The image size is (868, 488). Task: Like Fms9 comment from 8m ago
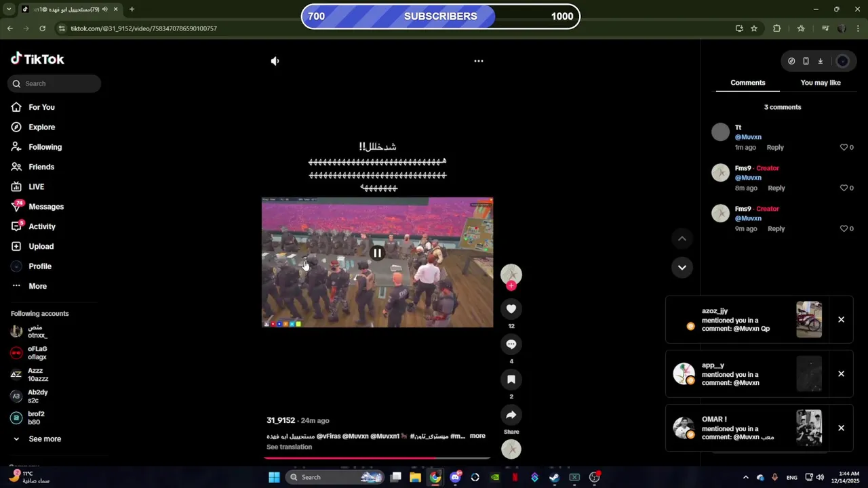pyautogui.click(x=844, y=188)
